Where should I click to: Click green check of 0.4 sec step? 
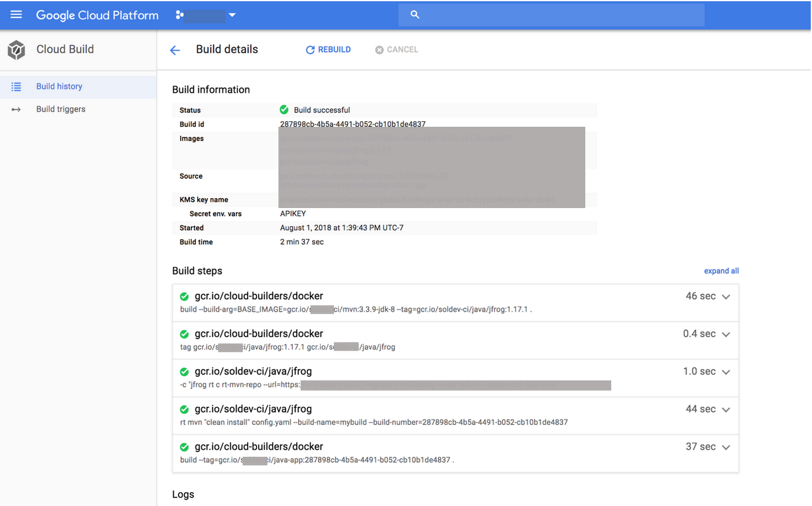(184, 334)
